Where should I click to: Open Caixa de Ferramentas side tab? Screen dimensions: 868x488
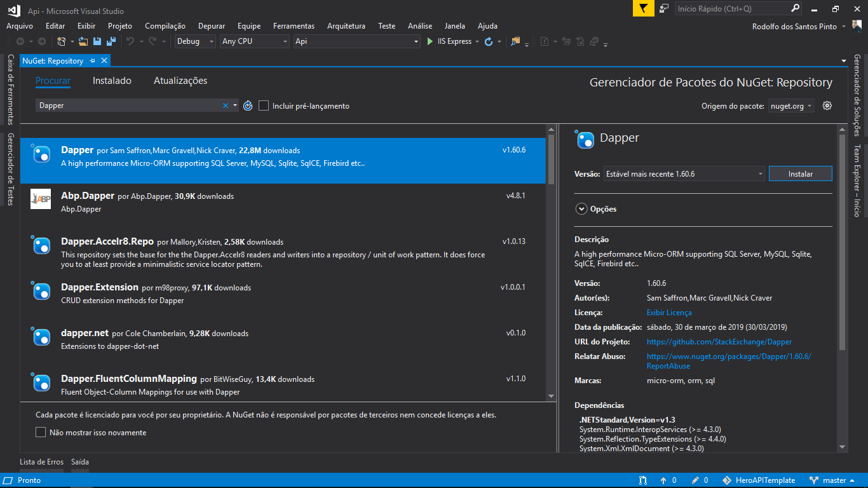pyautogui.click(x=11, y=89)
